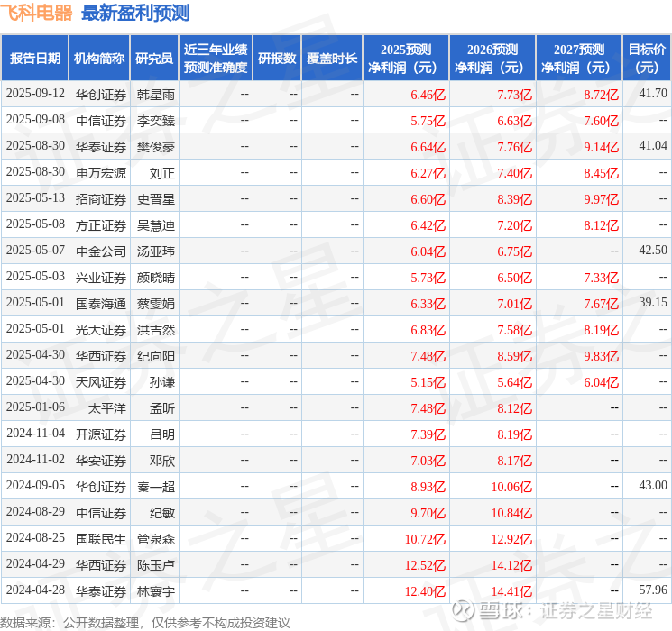Click the 数据来源 footer note

pos(145,622)
